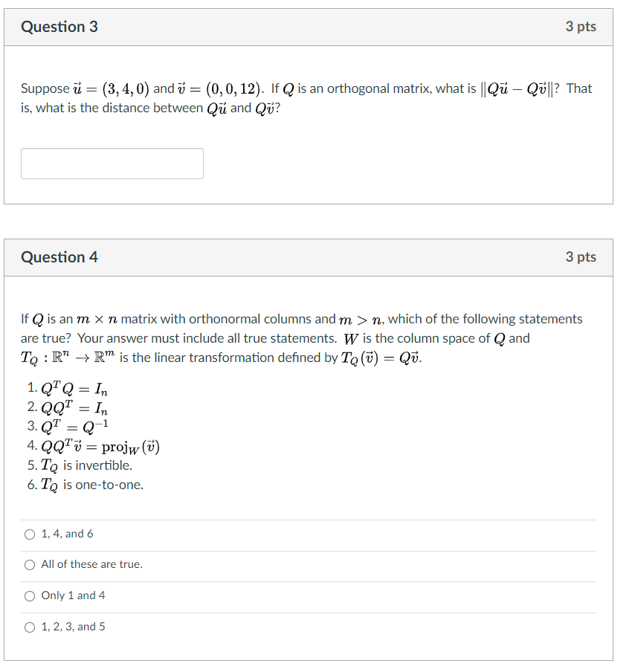Select the radio button for "1, 4, and 6"
This screenshot has height=672, width=632.
coord(29,534)
